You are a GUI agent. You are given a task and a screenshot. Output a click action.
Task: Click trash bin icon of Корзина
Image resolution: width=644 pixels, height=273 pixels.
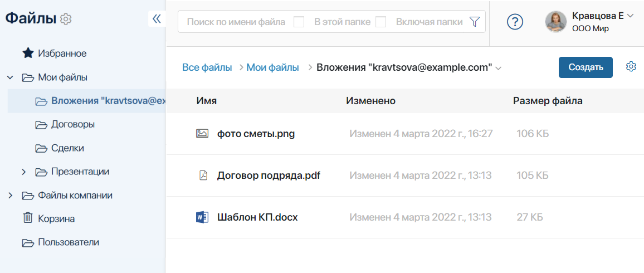coord(27,218)
